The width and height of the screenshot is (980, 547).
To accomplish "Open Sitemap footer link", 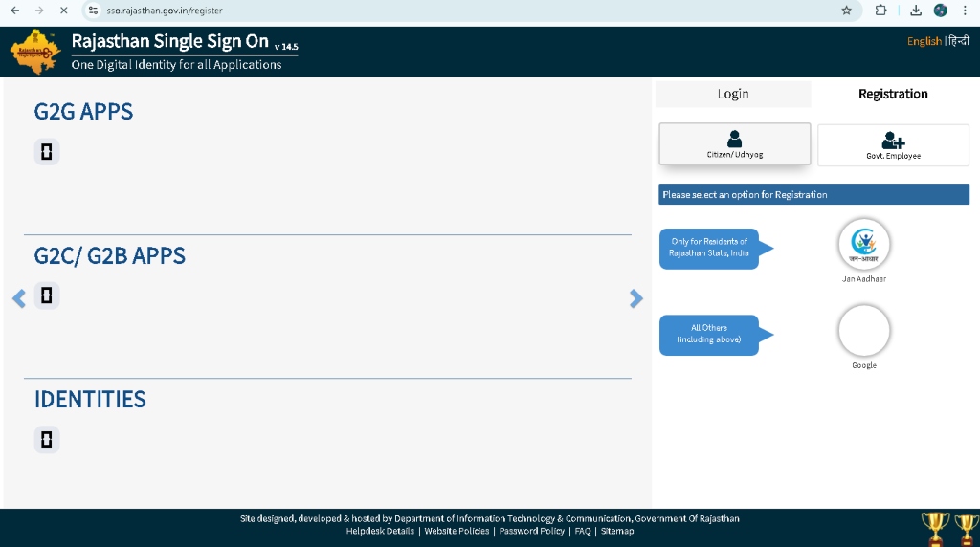I will coord(617,531).
